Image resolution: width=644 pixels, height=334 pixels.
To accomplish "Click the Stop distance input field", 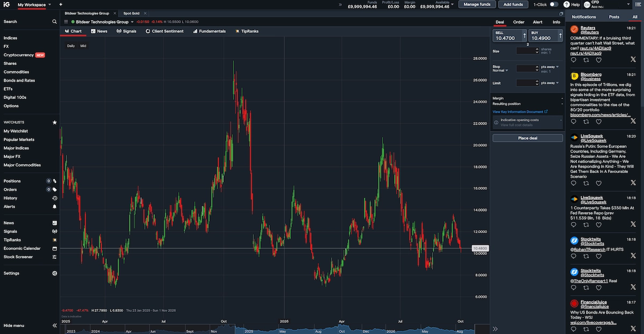I will click(527, 69).
